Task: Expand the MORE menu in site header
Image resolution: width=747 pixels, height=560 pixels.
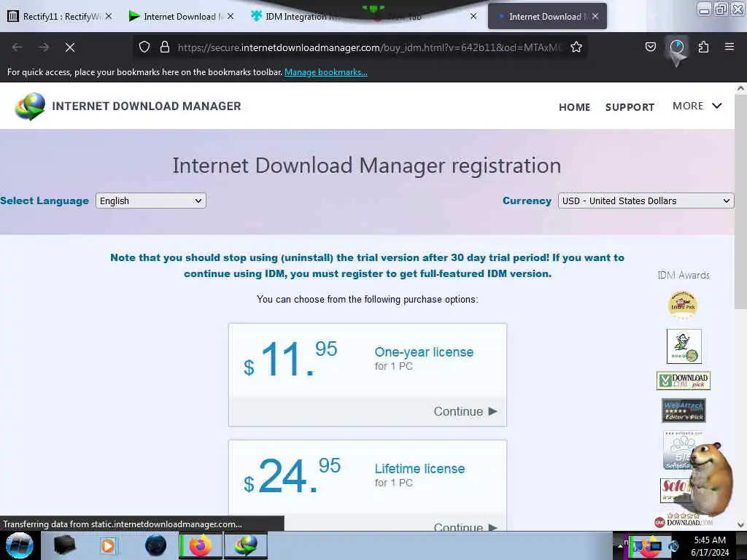Action: pos(697,106)
